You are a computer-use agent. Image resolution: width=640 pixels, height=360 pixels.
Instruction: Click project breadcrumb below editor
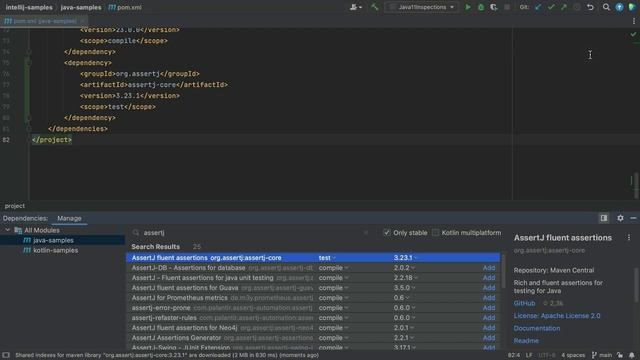[15, 206]
